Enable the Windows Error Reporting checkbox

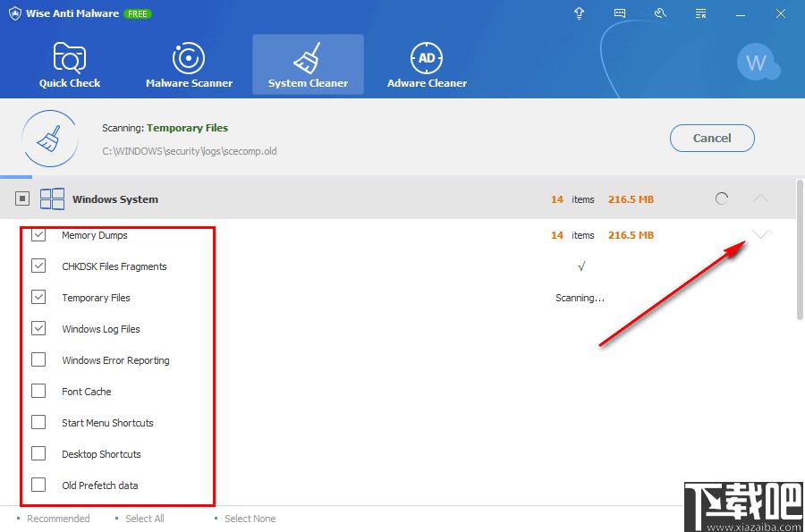[38, 359]
